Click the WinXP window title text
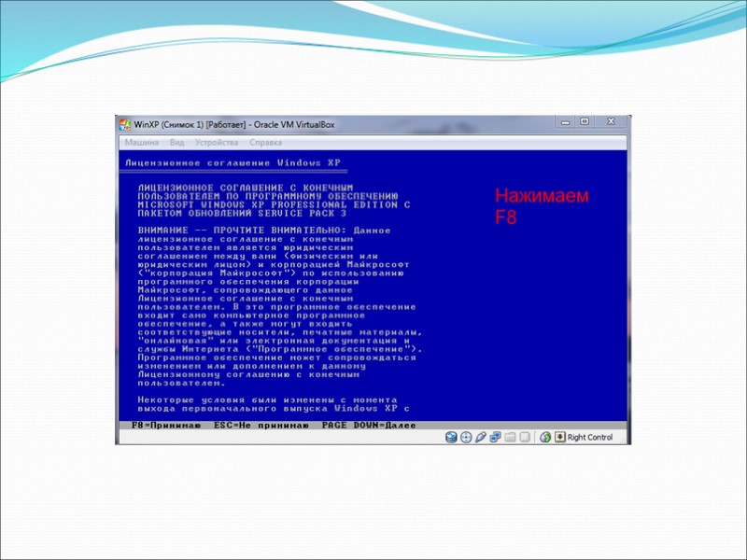The width and height of the screenshot is (747, 560). (234, 125)
